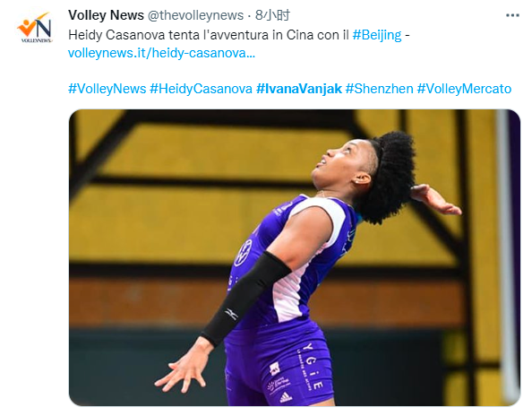The height and width of the screenshot is (416, 532).
Task: Click the Mizuno logo on arm sleeve
Action: click(231, 314)
